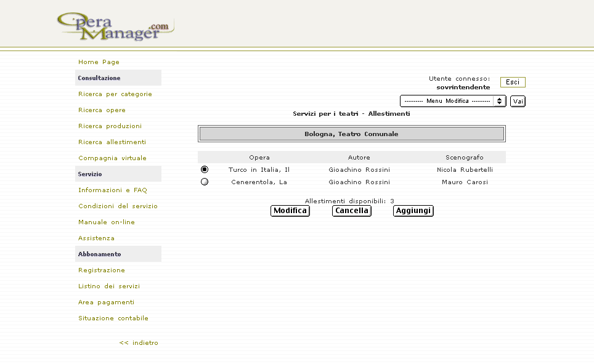Click the Esci logout button
This screenshot has height=364, width=594.
[513, 83]
